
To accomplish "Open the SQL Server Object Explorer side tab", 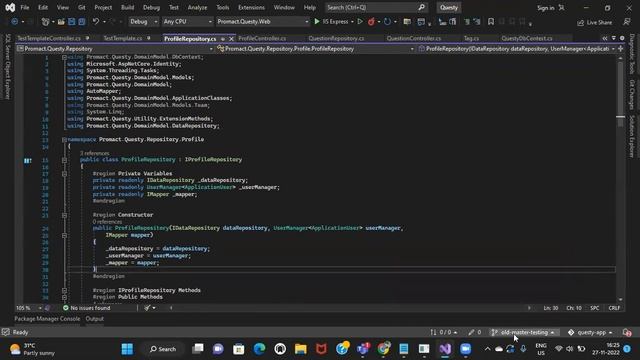I will pyautogui.click(x=7, y=66).
